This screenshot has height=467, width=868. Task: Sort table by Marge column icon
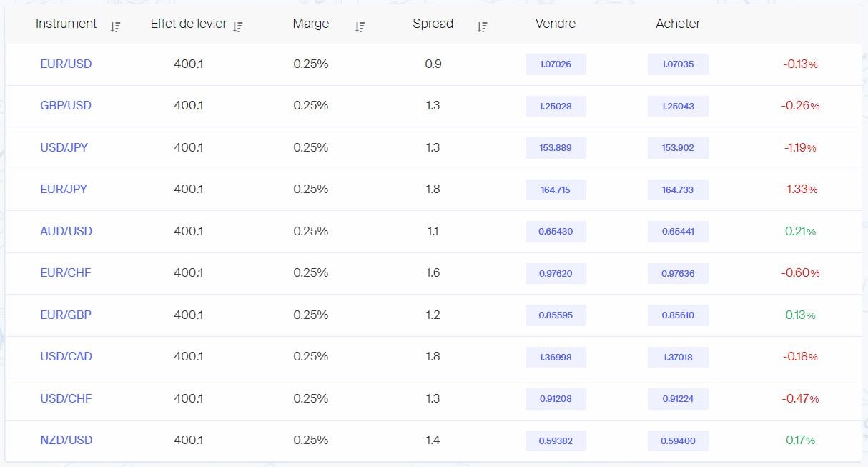click(x=360, y=27)
